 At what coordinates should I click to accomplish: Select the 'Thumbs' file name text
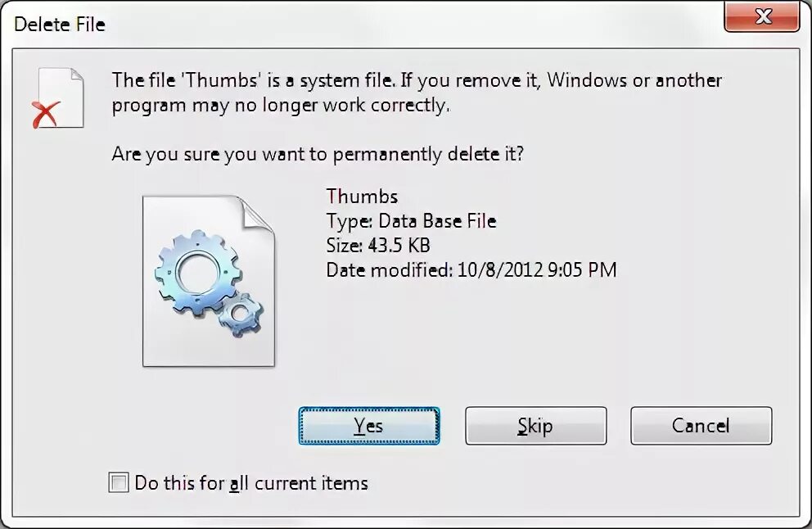tap(362, 197)
